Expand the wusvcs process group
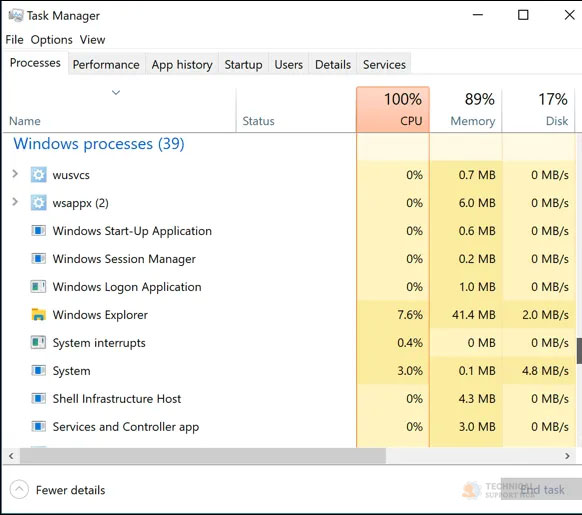This screenshot has width=582, height=515. click(15, 173)
